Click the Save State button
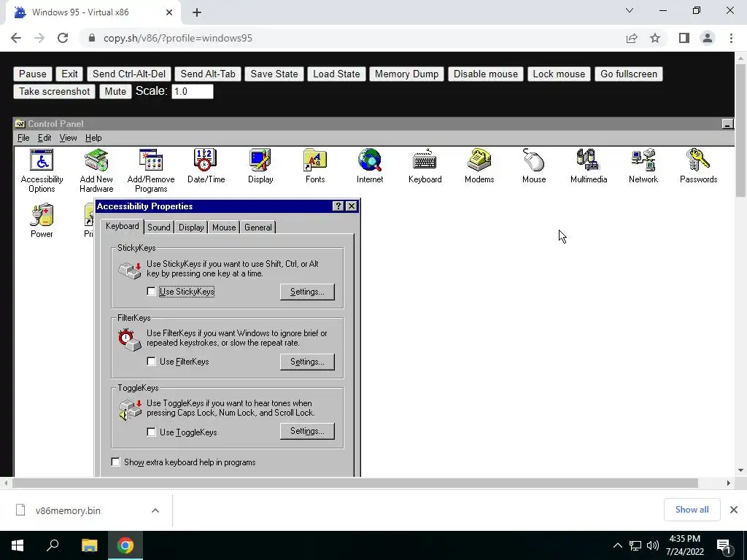 pyautogui.click(x=274, y=74)
